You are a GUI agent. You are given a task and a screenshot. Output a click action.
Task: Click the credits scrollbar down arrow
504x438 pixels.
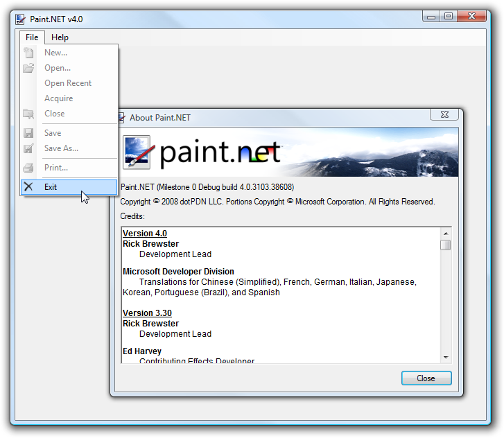pos(446,358)
